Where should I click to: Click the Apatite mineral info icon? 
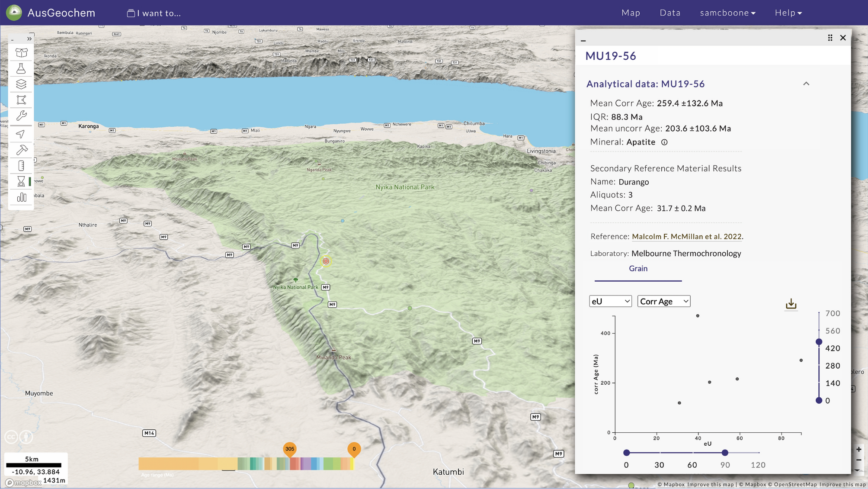[x=664, y=142]
